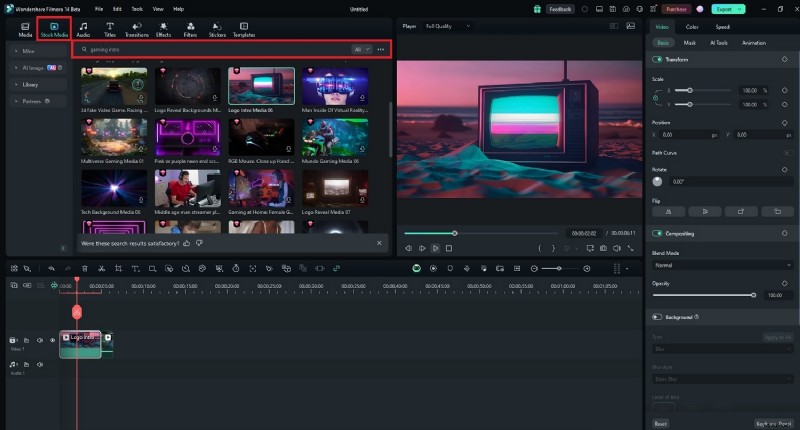Open the Blend Mode Normal dropdown
Viewport: 800px width, 430px height.
tap(722, 265)
